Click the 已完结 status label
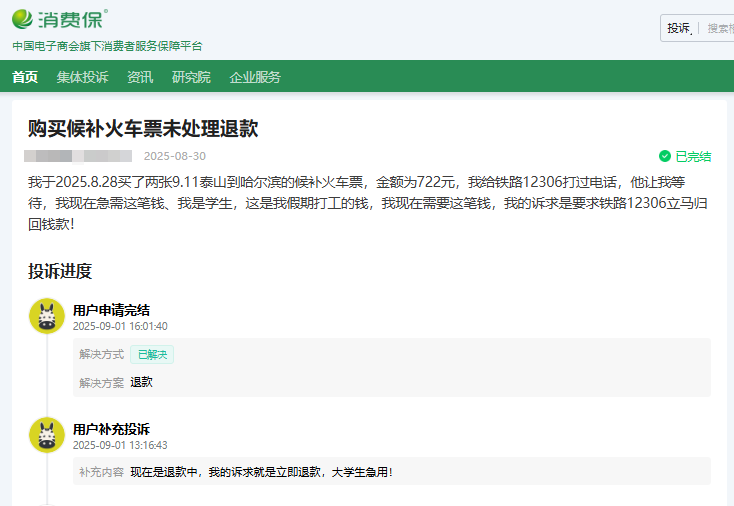Viewport: 734px width, 506px height. point(693,156)
